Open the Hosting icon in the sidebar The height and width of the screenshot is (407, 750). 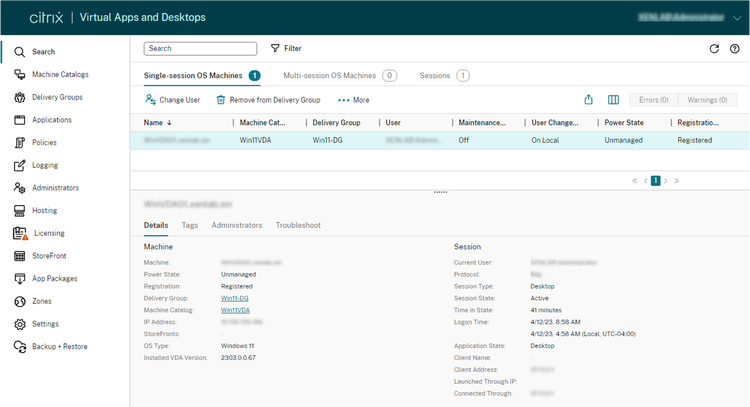point(20,210)
